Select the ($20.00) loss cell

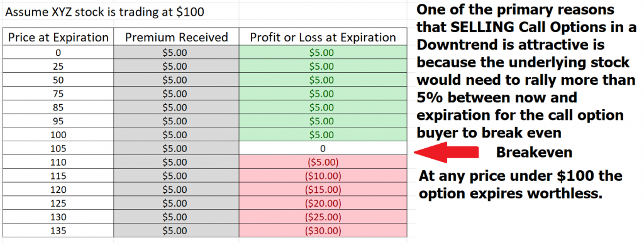coord(323,203)
